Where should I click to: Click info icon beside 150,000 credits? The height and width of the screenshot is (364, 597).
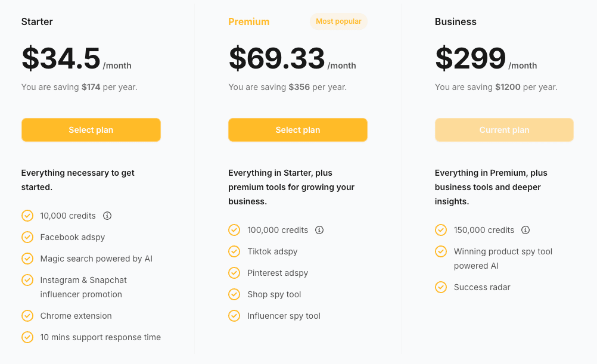(x=526, y=230)
